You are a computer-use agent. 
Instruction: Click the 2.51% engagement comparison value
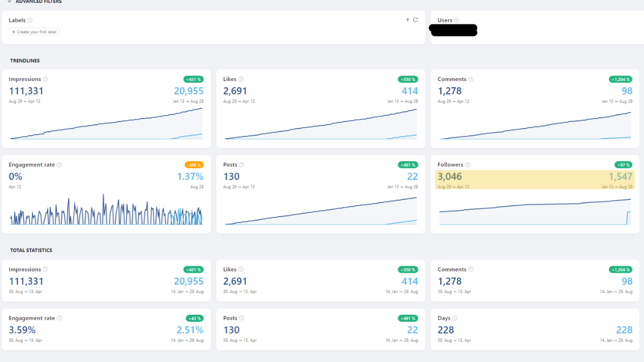190,330
